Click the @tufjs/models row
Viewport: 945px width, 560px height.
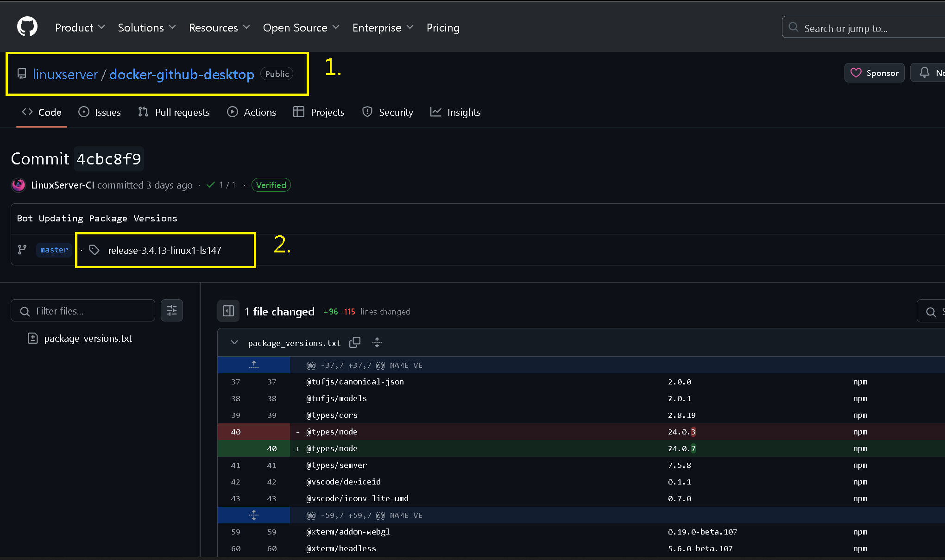pos(581,398)
